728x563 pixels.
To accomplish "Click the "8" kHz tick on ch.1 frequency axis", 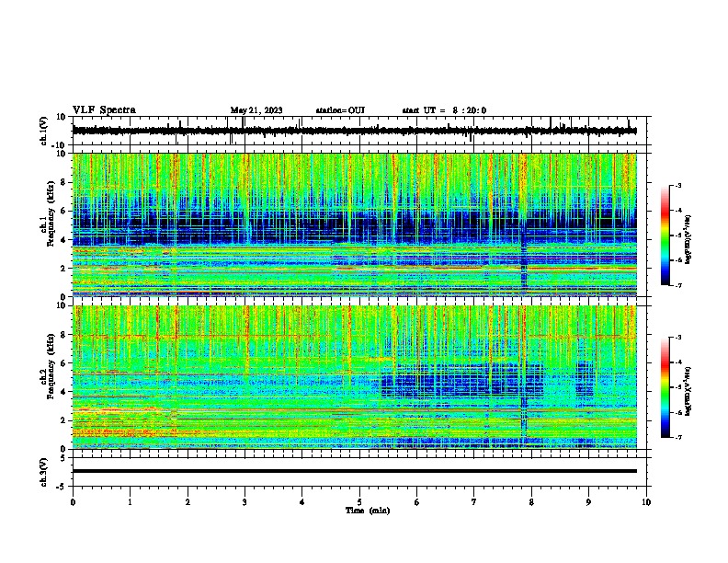I will click(63, 182).
